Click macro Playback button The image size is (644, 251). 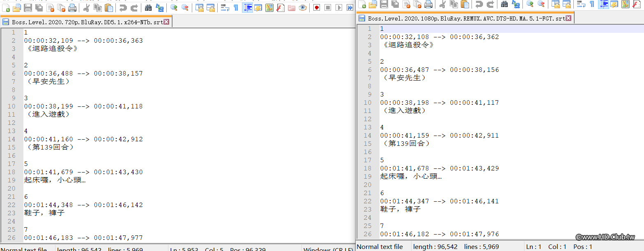[339, 8]
